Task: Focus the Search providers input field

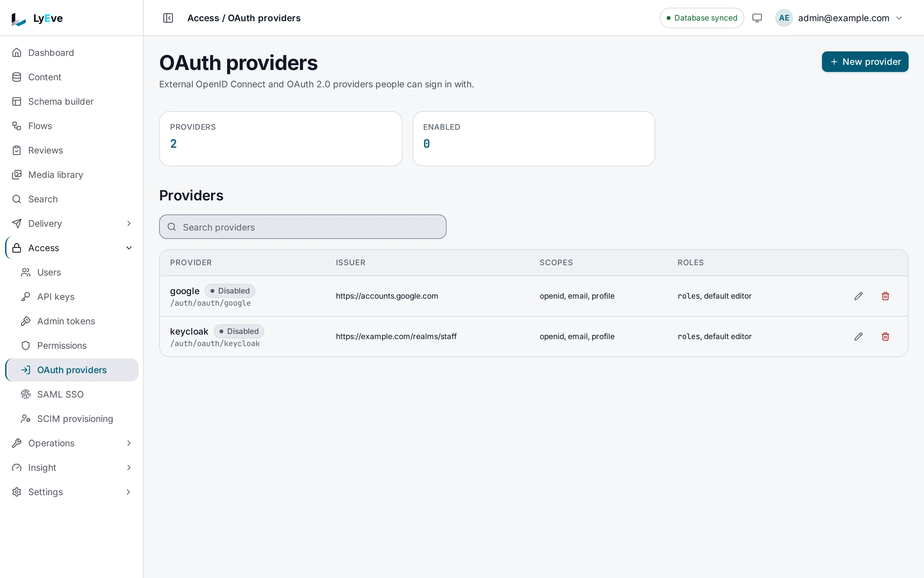Action: pos(303,227)
